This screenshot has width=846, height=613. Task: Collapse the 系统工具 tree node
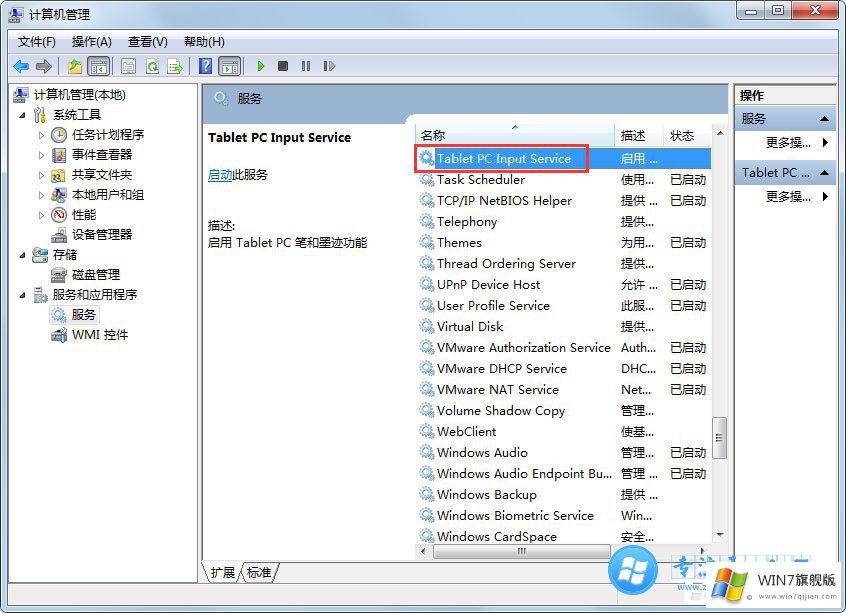22,115
